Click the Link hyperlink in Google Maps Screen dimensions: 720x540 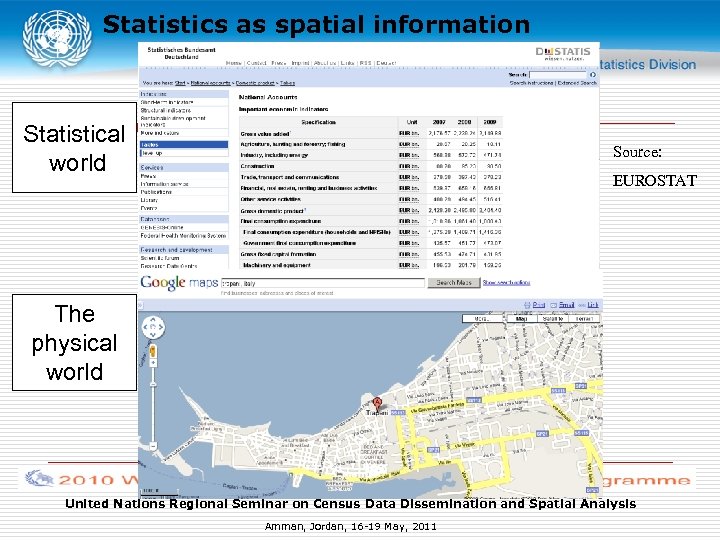(593, 305)
